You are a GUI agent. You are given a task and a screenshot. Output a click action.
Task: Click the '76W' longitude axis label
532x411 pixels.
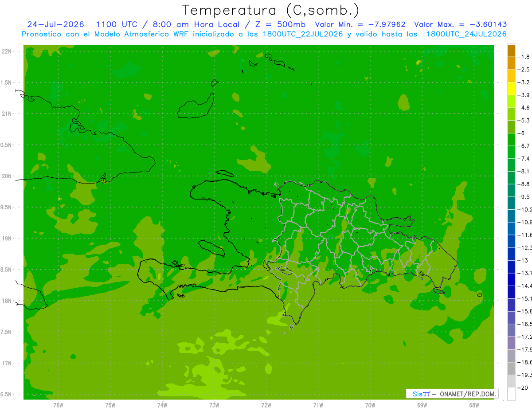[58, 405]
